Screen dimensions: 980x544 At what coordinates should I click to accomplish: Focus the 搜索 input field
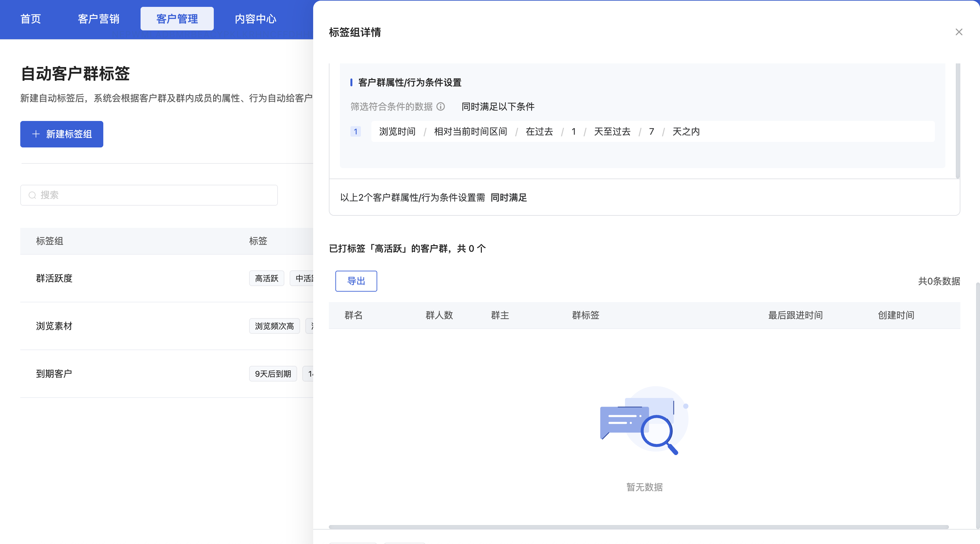tap(149, 195)
